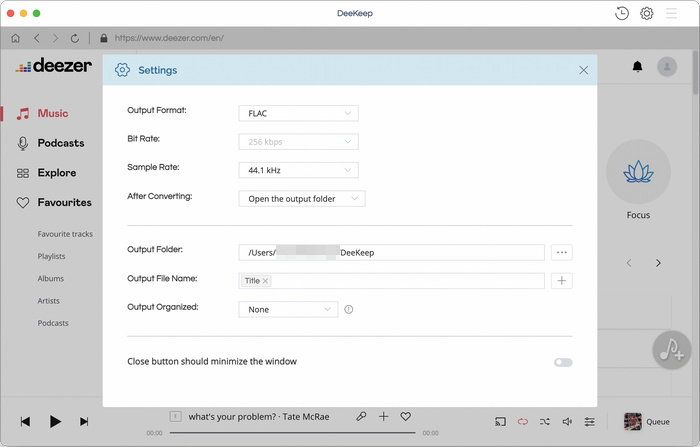Open the Output Format dropdown showing FLAC

click(299, 113)
